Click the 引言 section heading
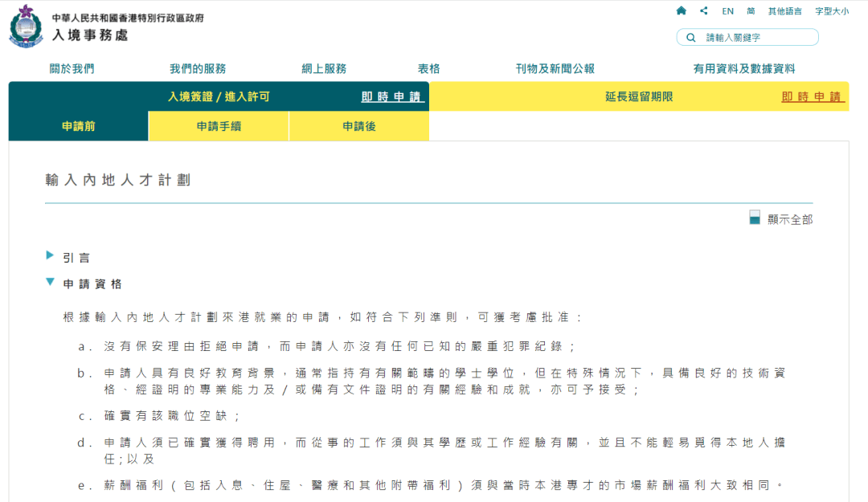 76,258
